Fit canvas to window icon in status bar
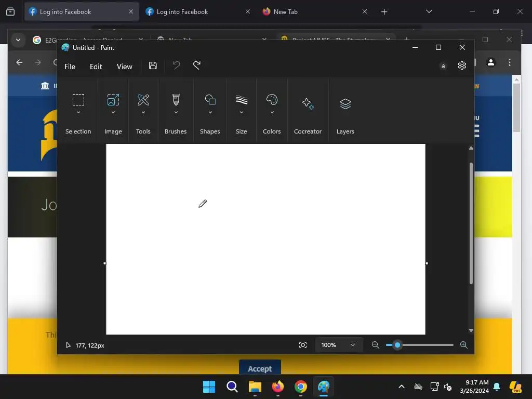 (303, 345)
